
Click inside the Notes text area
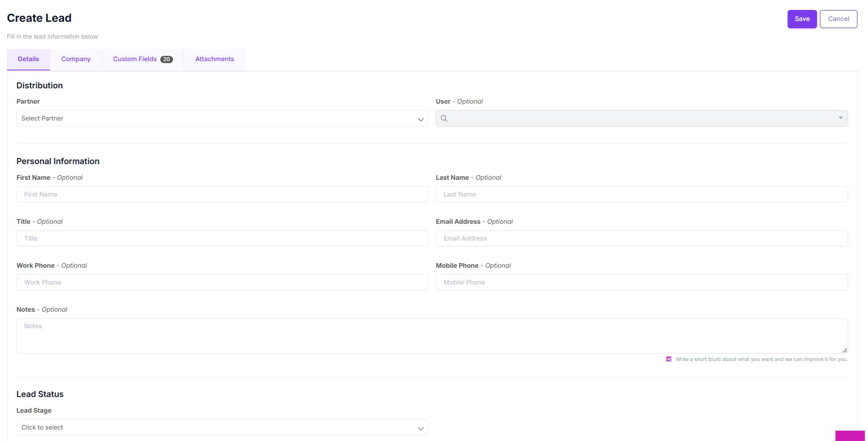(x=432, y=336)
